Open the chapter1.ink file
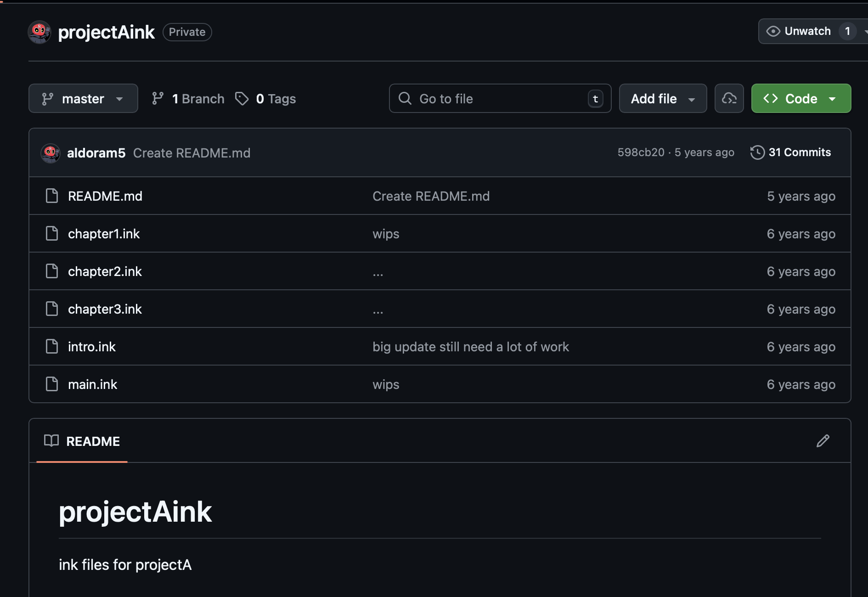The image size is (868, 597). tap(104, 234)
